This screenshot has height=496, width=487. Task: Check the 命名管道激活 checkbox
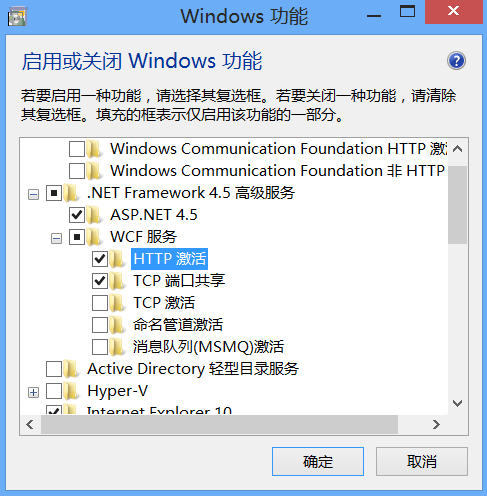pyautogui.click(x=100, y=325)
